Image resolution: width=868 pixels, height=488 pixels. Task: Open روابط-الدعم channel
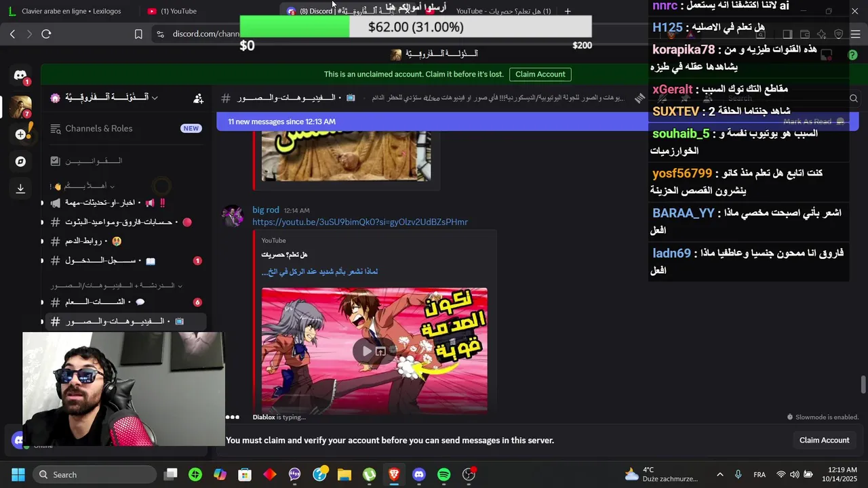point(125,241)
